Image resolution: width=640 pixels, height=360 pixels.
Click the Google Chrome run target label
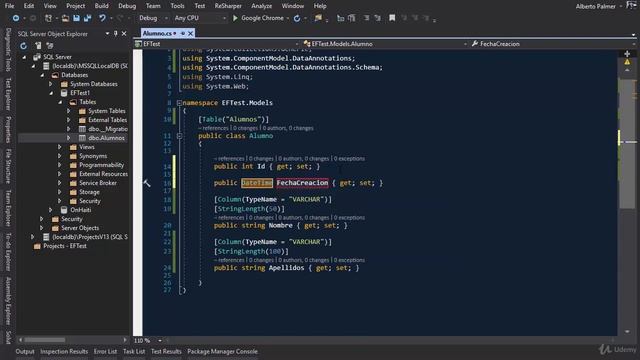click(262, 18)
